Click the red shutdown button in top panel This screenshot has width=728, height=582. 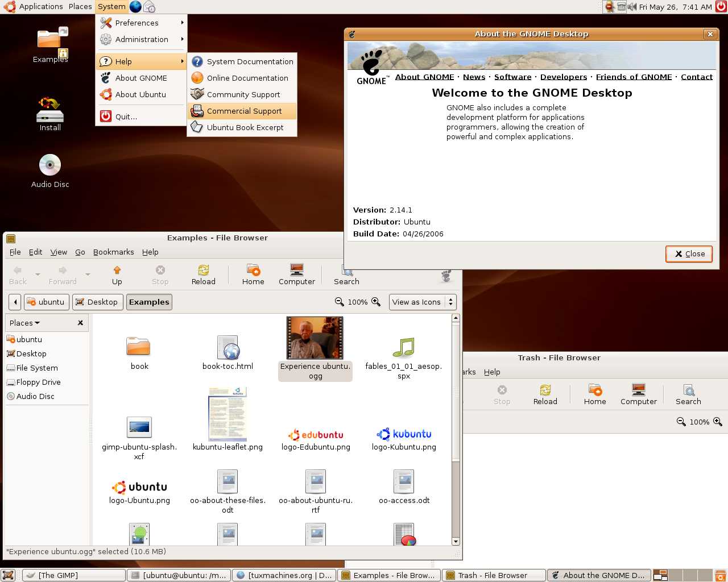pyautogui.click(x=721, y=7)
